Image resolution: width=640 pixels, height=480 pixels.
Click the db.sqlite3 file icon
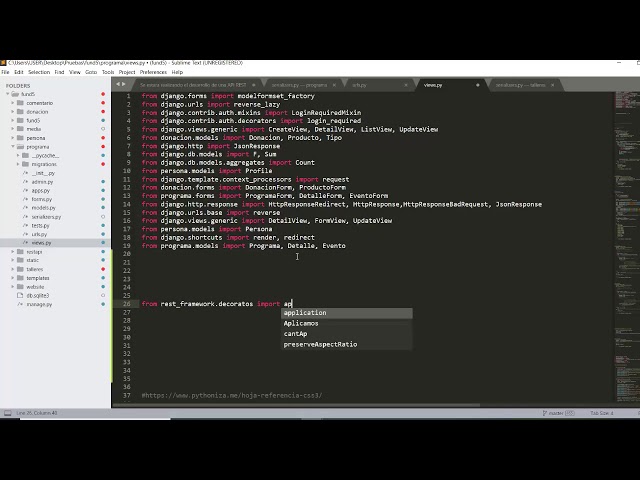pos(20,296)
